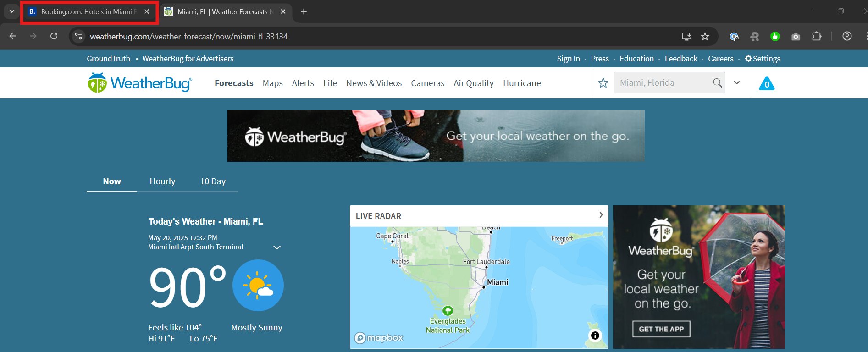Click the Feels like 104° text

coord(175,328)
